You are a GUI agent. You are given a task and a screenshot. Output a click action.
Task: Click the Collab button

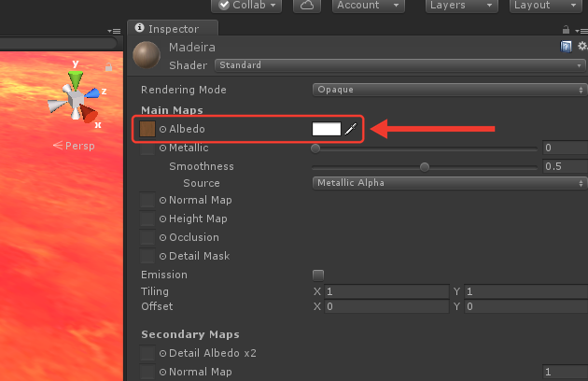[x=246, y=6]
